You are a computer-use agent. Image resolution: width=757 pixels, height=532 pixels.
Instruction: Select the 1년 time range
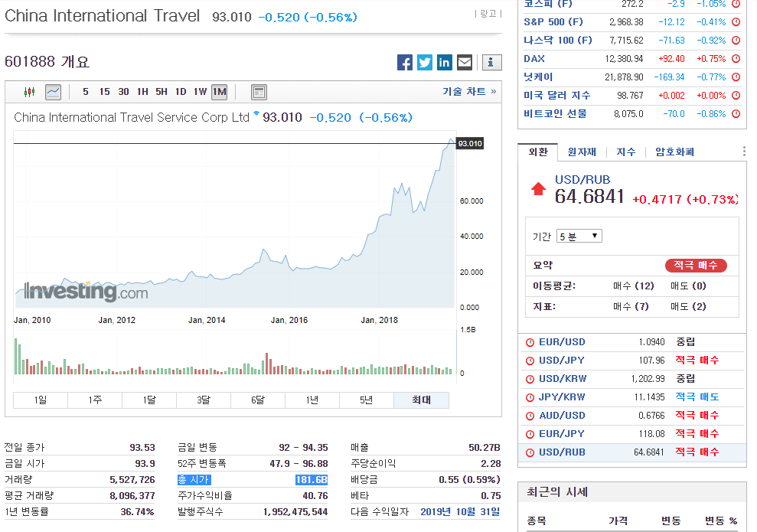(x=312, y=400)
